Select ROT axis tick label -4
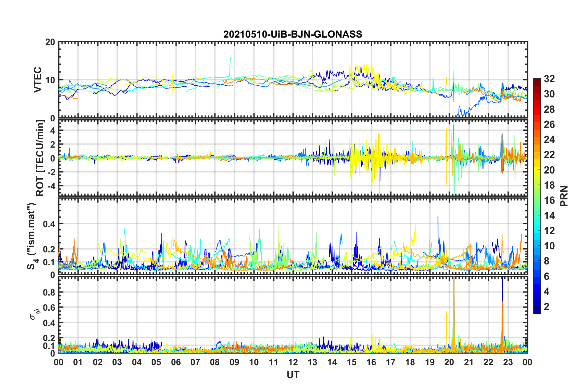 click(x=51, y=186)
